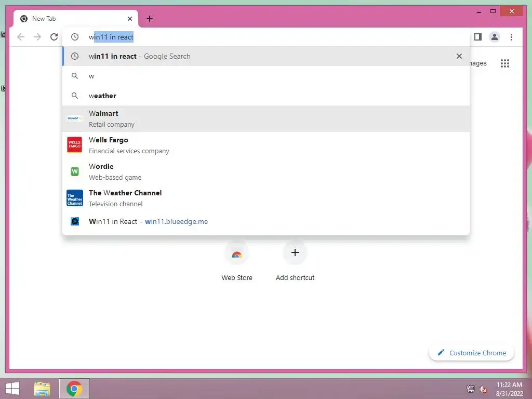The image size is (532, 399).
Task: Select the Wordle web-based game suggestion
Action: tap(266, 171)
